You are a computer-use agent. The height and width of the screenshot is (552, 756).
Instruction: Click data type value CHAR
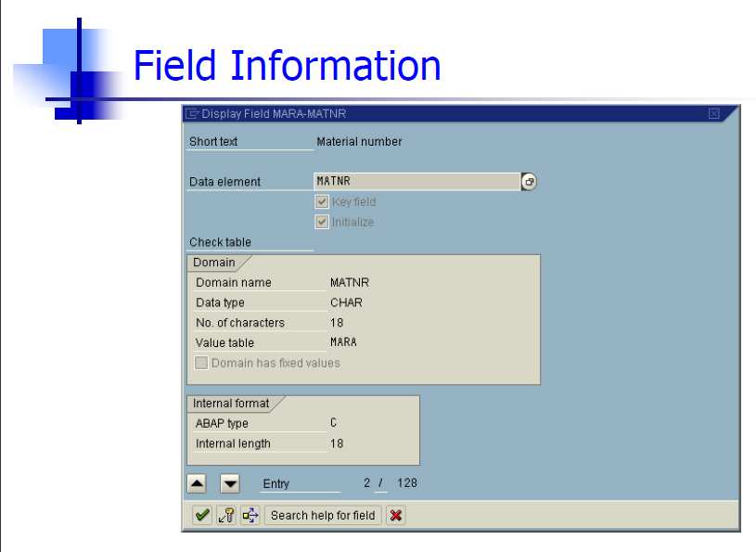click(346, 302)
